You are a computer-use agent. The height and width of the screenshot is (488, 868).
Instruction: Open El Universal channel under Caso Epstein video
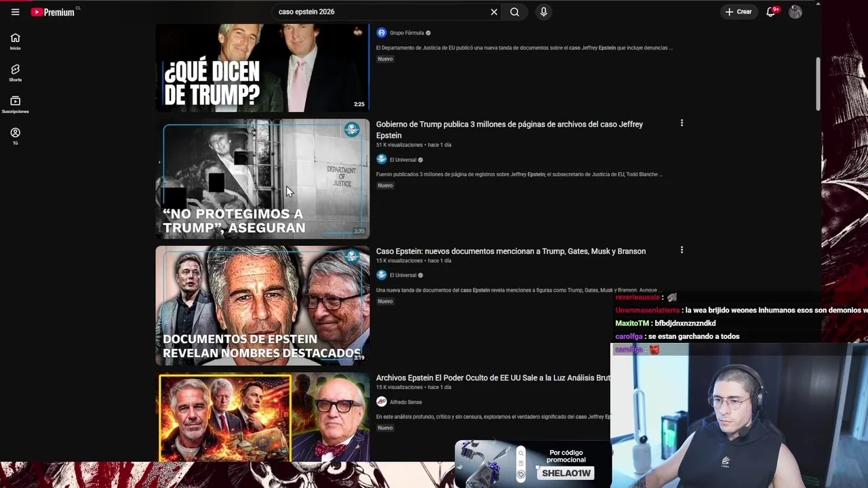[403, 275]
